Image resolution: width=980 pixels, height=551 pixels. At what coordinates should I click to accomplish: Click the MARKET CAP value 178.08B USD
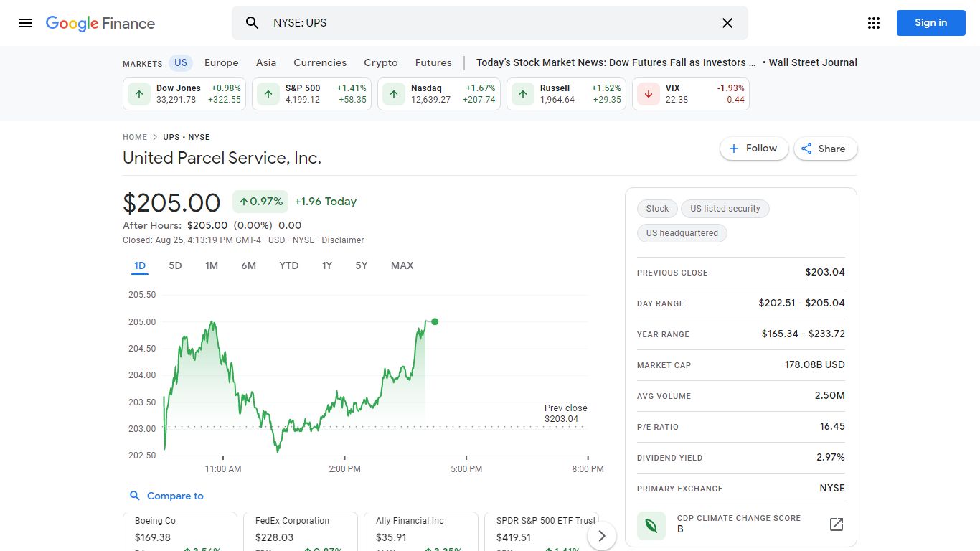click(x=815, y=364)
